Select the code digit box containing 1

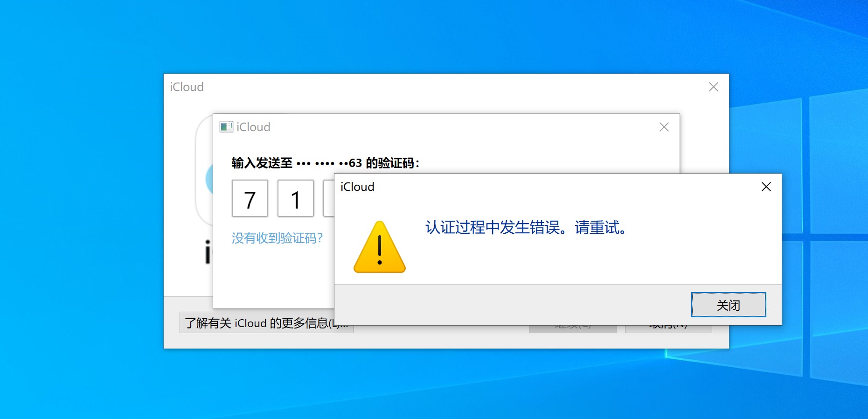tap(296, 198)
